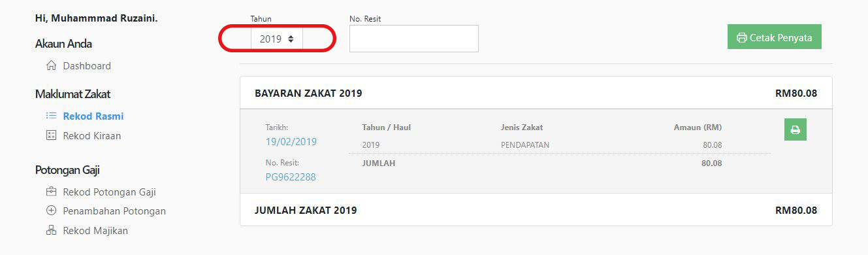Click the Rekod Rasmi list icon
Image resolution: width=868 pixels, height=255 pixels.
[51, 116]
